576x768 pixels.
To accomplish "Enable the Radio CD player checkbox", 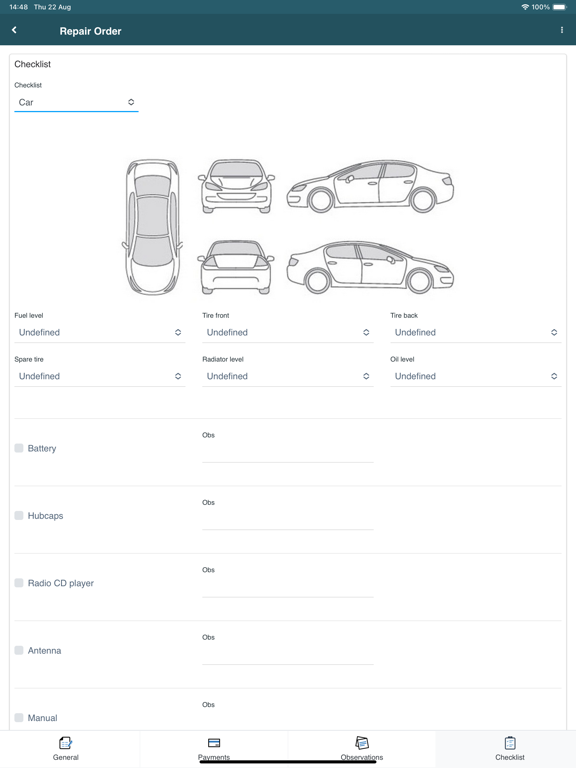I will click(19, 583).
